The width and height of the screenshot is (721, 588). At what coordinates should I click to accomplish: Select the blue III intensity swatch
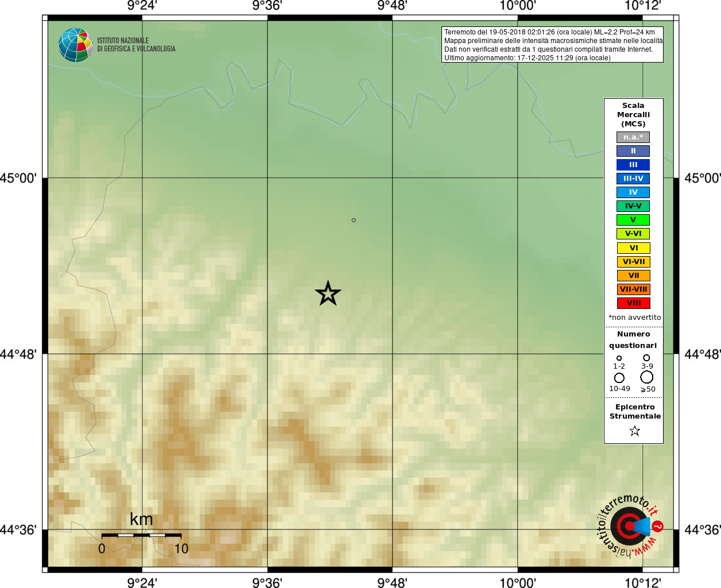pyautogui.click(x=633, y=165)
